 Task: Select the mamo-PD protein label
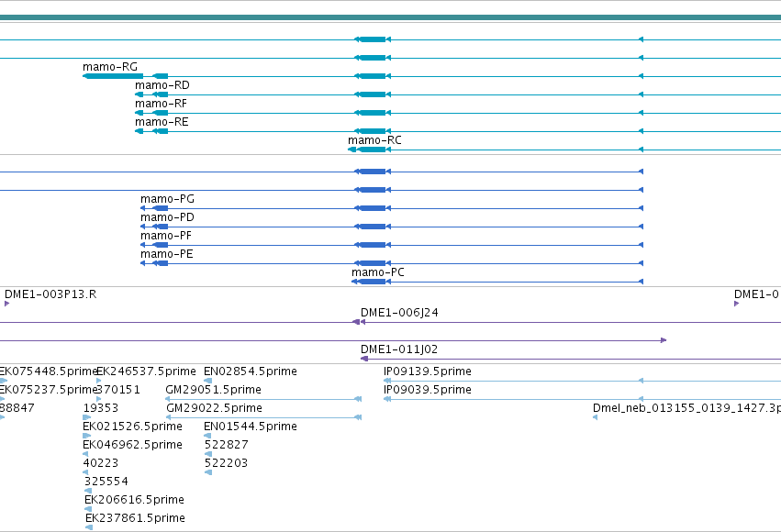(x=167, y=217)
